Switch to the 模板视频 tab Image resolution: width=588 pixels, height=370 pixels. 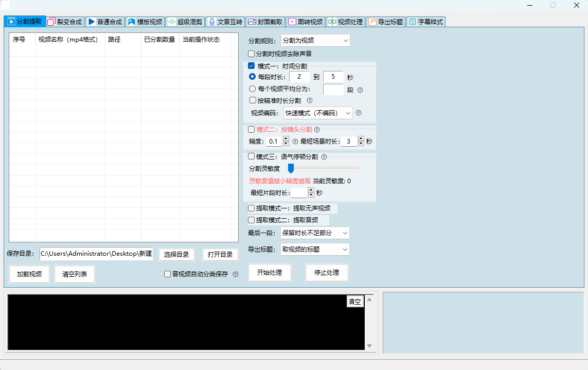[145, 22]
